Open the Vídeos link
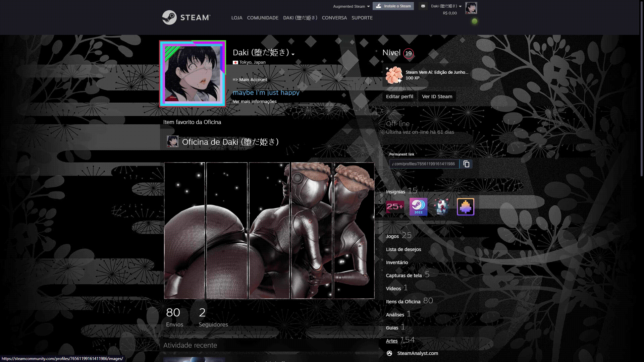This screenshot has width=644, height=362. coord(393,289)
